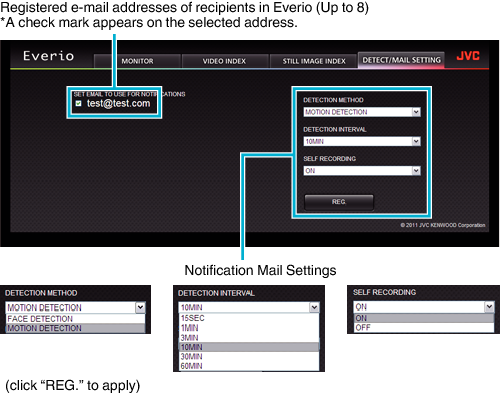The image size is (500, 398).
Task: Click the test@test.com email address
Action: point(118,104)
